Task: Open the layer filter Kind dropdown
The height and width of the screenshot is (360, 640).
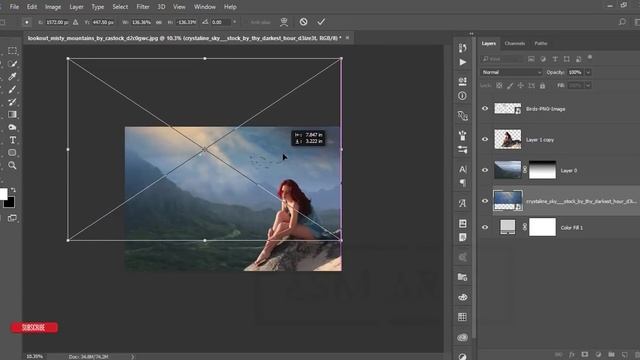Action: click(x=502, y=59)
